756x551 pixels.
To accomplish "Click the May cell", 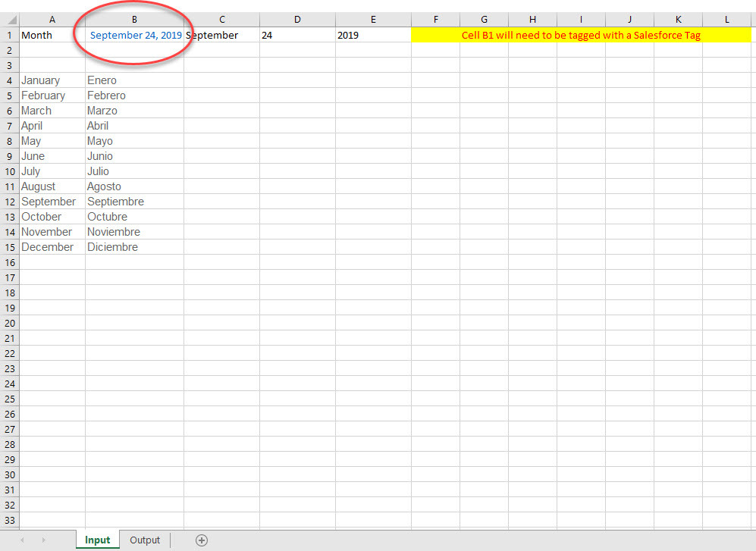I will [52, 141].
